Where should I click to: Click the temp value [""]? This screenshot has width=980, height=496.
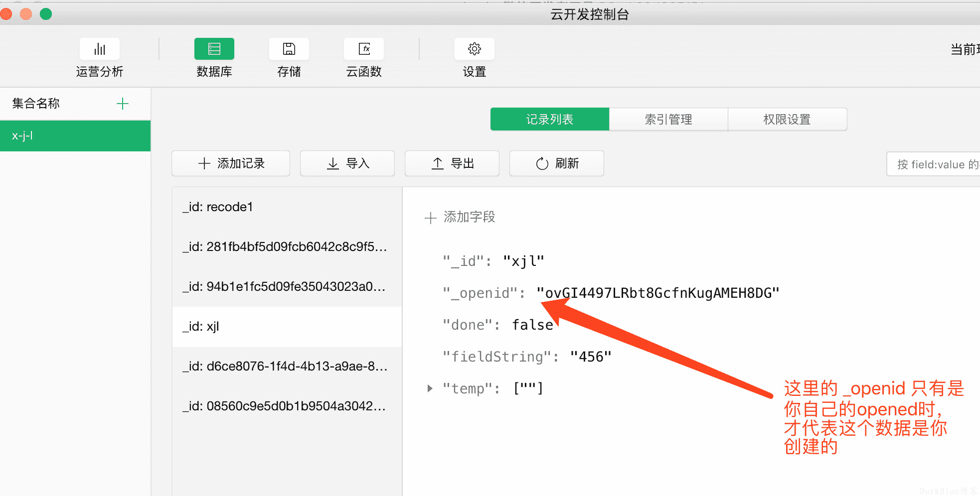pyautogui.click(x=528, y=388)
